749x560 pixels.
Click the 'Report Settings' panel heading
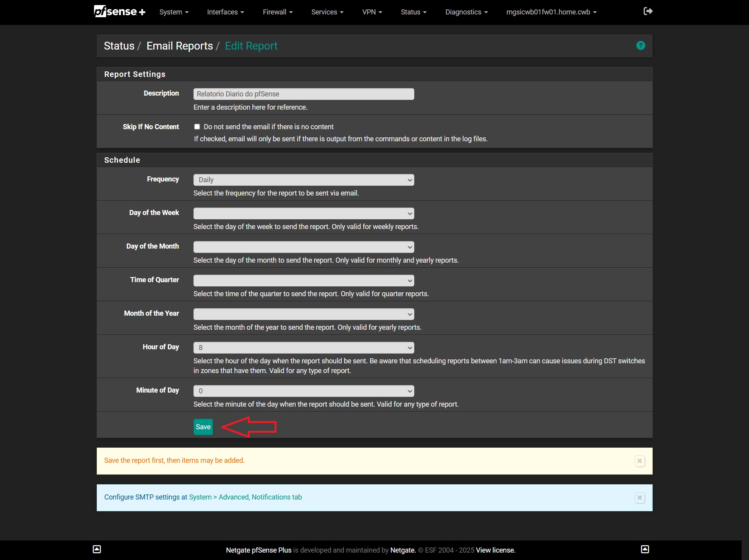(135, 74)
